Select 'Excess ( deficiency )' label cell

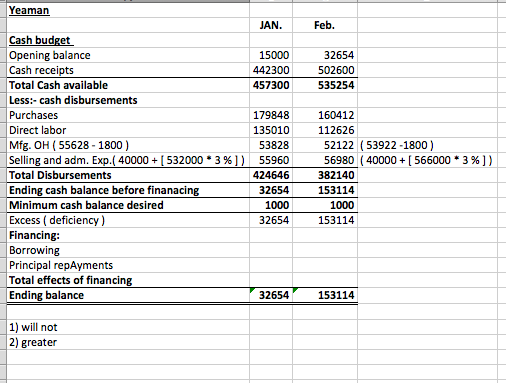click(128, 220)
